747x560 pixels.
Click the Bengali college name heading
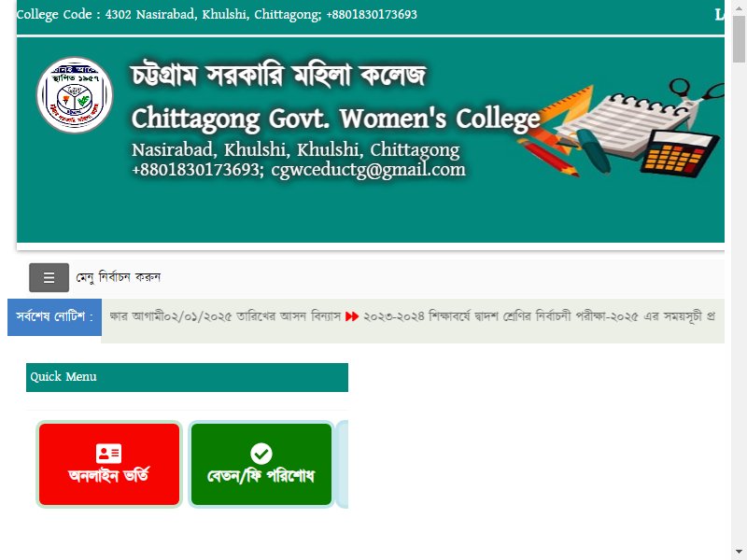(278, 76)
